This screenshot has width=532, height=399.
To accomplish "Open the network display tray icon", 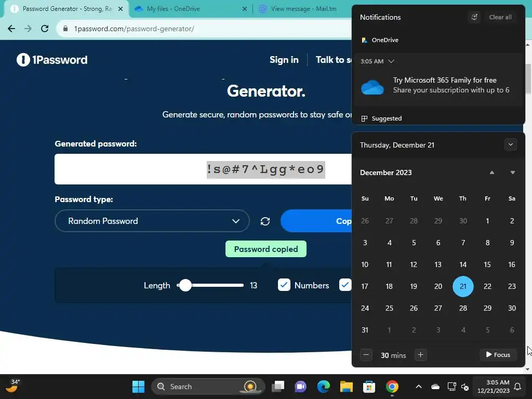I will pos(451,387).
